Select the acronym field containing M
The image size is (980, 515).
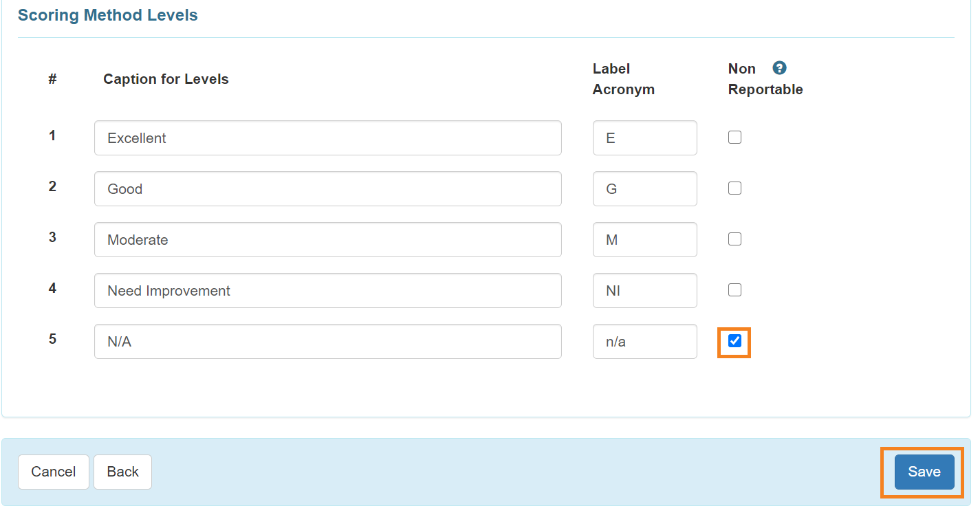pyautogui.click(x=644, y=240)
